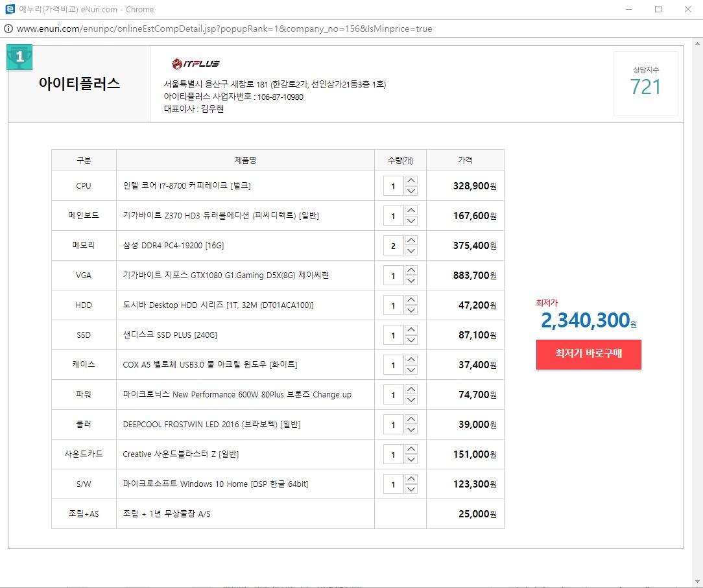Click the URL address bar text
This screenshot has height=588, width=703.
coord(224,29)
